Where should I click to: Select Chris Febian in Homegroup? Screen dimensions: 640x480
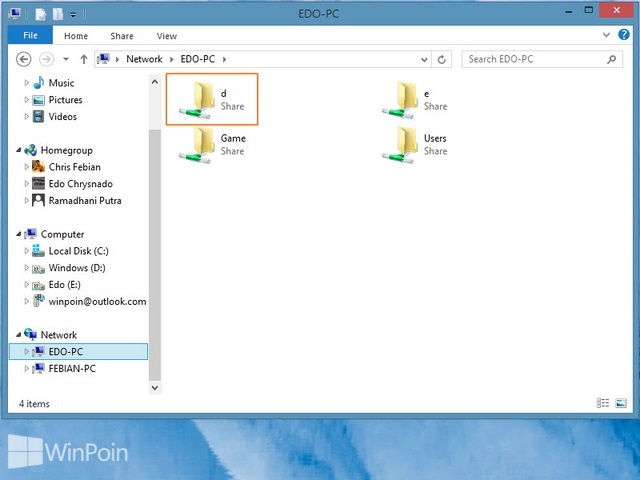pos(74,167)
